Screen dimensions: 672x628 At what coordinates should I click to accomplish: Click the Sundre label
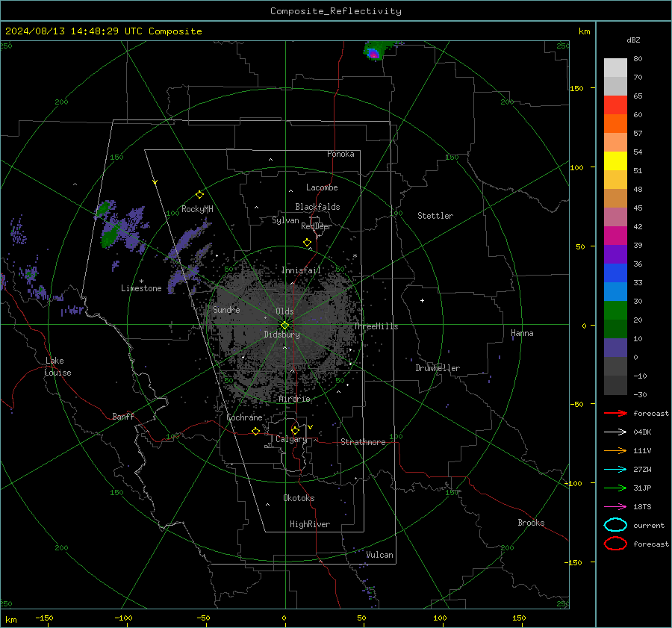pyautogui.click(x=226, y=309)
